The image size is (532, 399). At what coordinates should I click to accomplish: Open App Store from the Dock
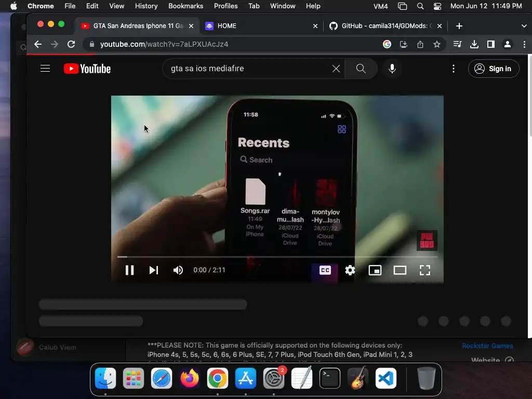(246, 378)
